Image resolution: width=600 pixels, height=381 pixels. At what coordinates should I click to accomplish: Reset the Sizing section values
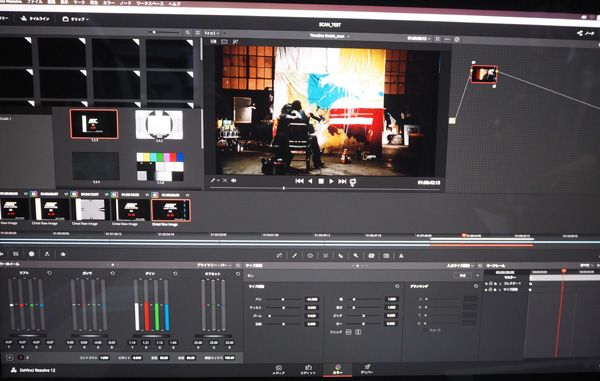tap(397, 286)
